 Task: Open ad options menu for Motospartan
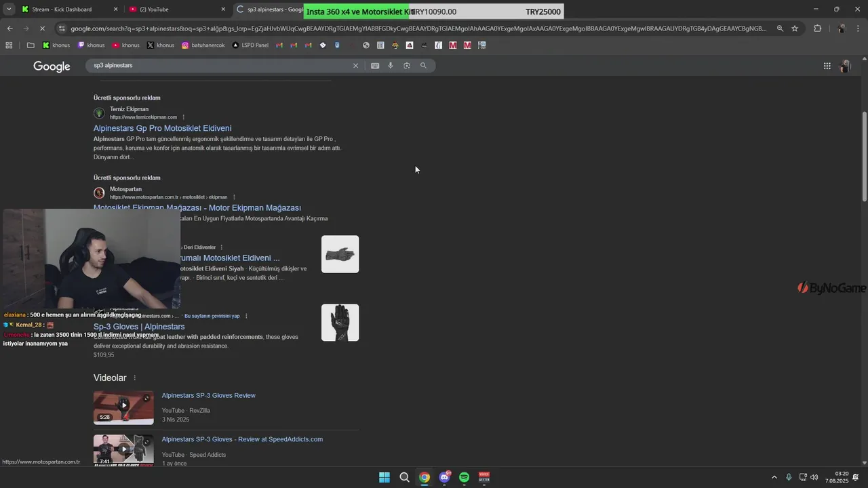click(x=234, y=197)
